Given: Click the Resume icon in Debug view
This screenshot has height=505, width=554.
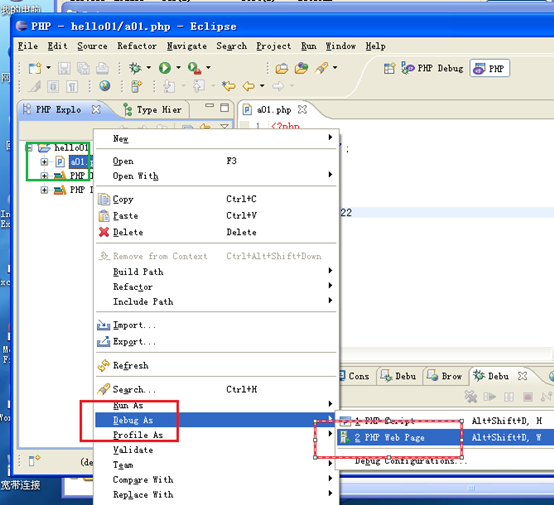Looking at the screenshot, I should [x=490, y=397].
